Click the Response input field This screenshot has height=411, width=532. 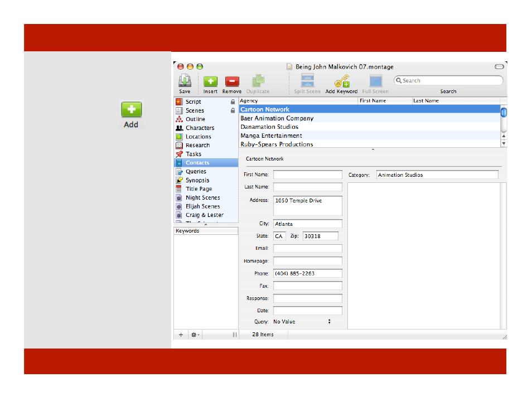[x=308, y=298]
